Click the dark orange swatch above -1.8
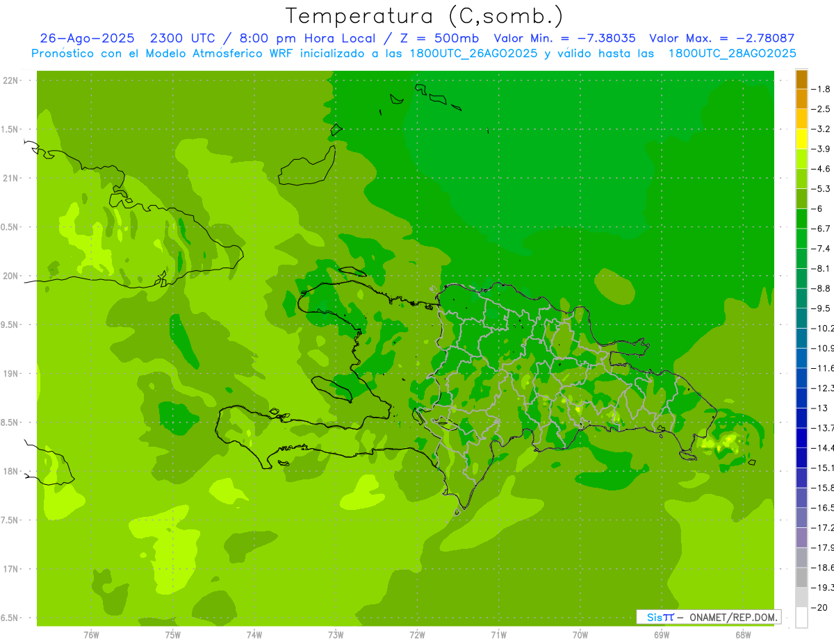The width and height of the screenshot is (834, 644). click(x=801, y=79)
